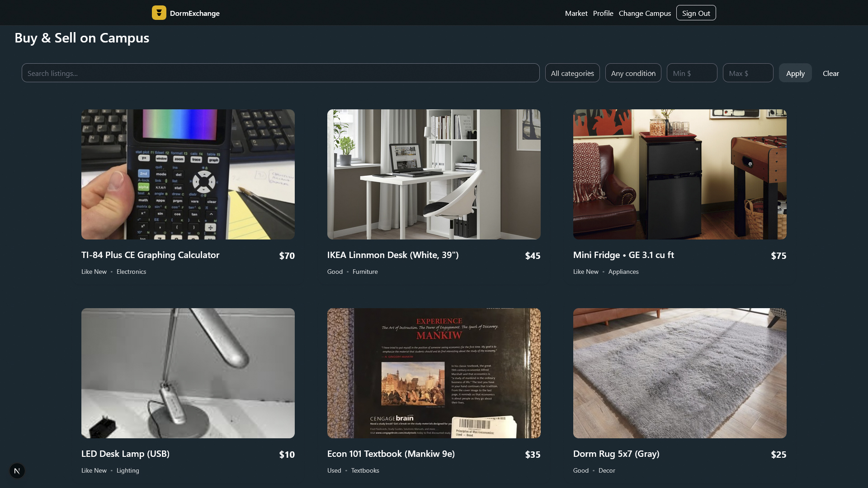
Task: Open the Market nav link
Action: click(576, 13)
